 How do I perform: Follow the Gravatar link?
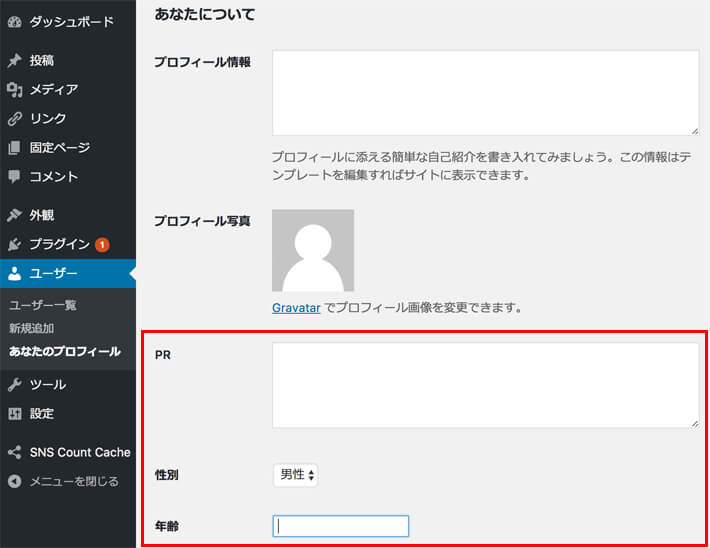296,308
